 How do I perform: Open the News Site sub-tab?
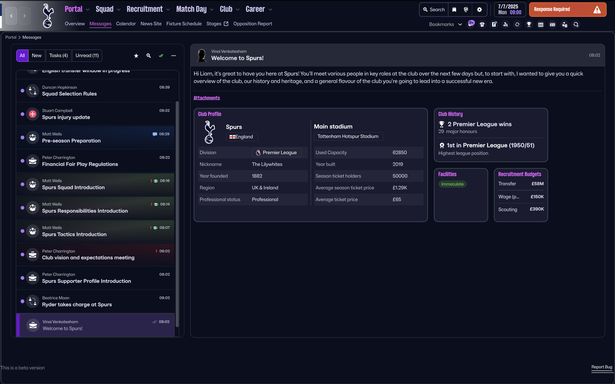(151, 24)
